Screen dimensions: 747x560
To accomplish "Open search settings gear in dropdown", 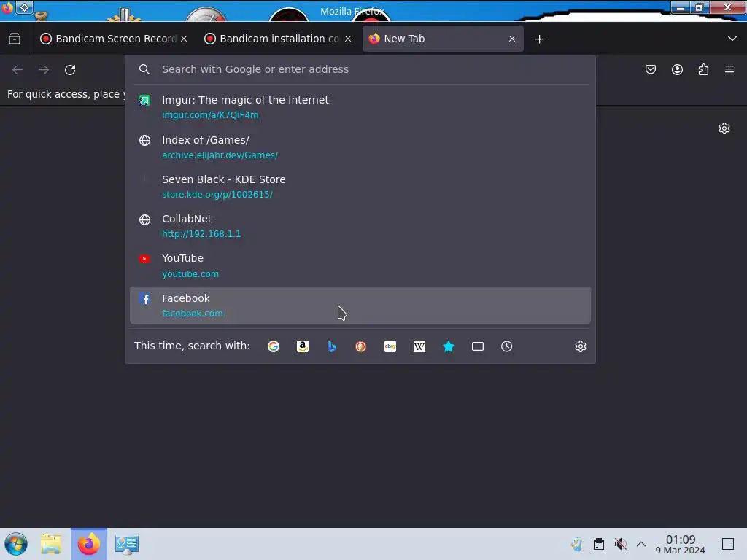I will (x=580, y=346).
